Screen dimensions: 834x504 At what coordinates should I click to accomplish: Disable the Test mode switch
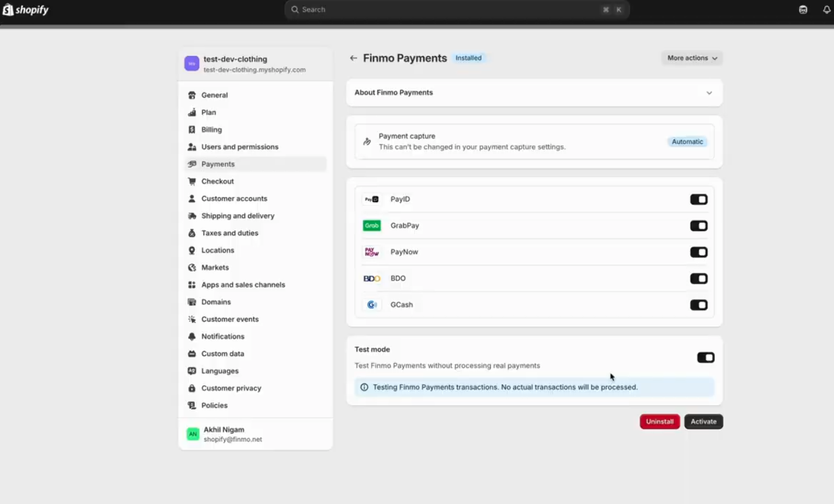click(706, 358)
